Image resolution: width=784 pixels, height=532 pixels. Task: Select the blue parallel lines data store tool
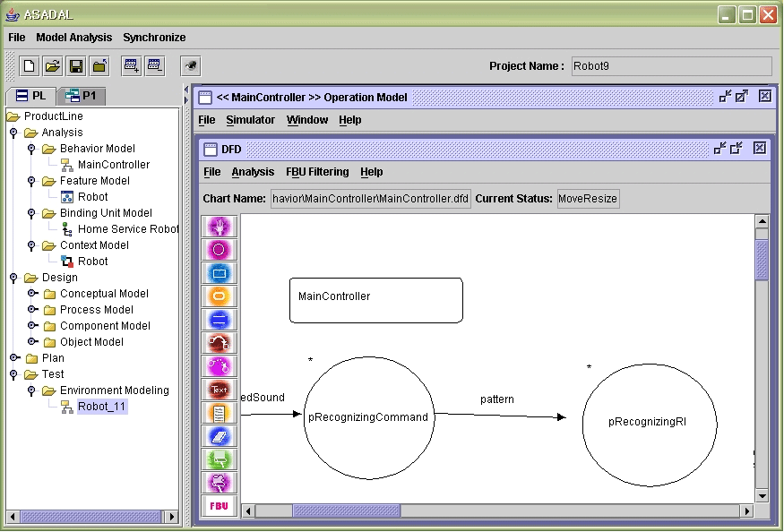219,320
